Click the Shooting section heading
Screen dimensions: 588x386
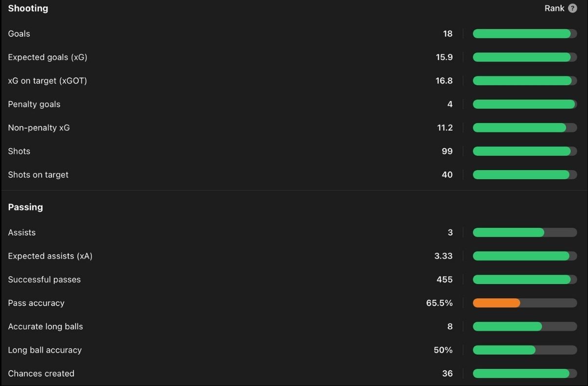click(x=28, y=8)
